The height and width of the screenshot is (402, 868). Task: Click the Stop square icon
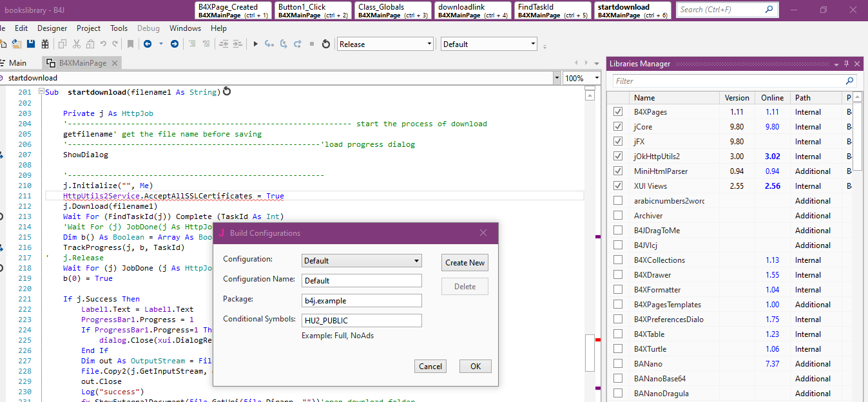312,44
